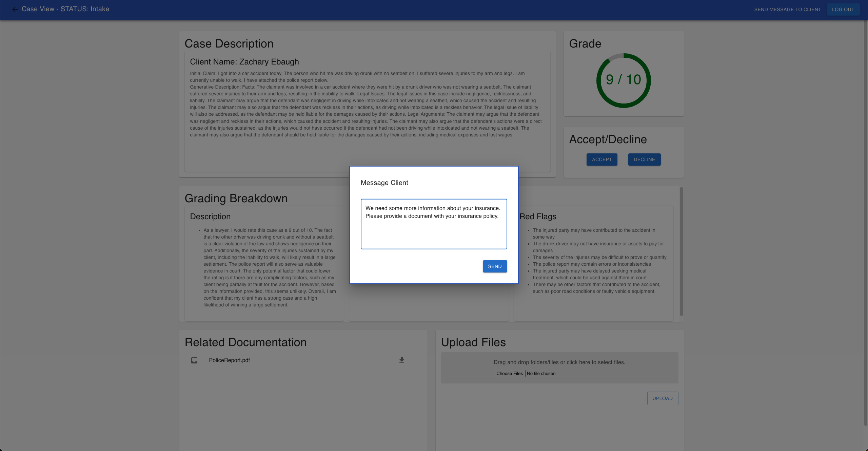Click the document icon beside PoliceReport.pdf
868x451 pixels.
tap(194, 360)
